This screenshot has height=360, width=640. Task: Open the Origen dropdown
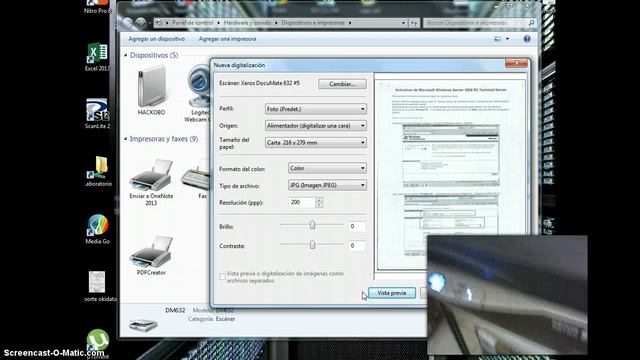[x=316, y=126]
